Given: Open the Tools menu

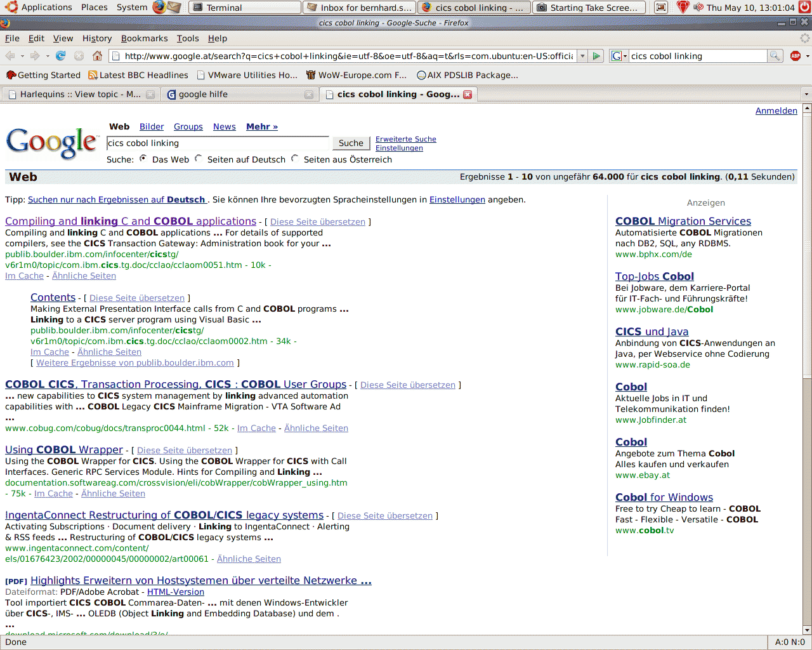Looking at the screenshot, I should coord(188,38).
